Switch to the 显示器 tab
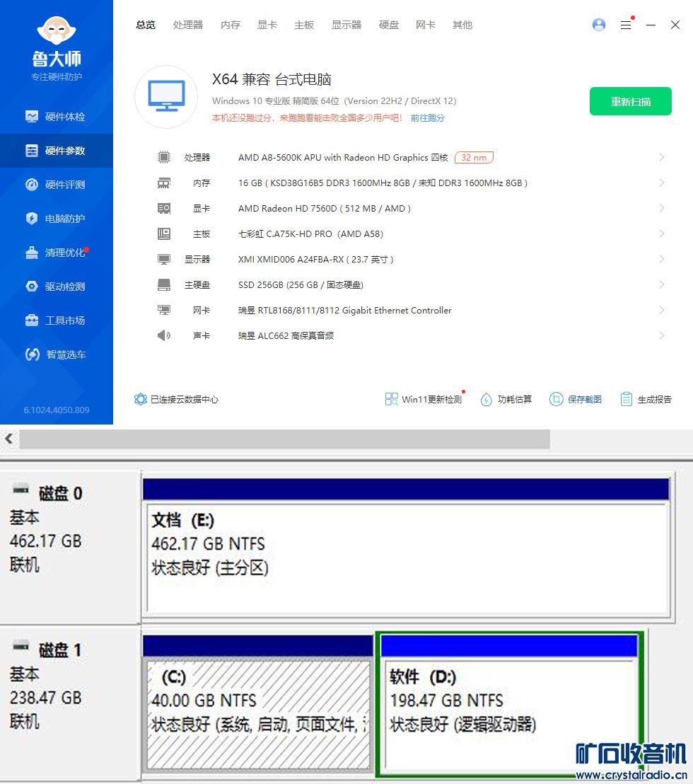 346,25
